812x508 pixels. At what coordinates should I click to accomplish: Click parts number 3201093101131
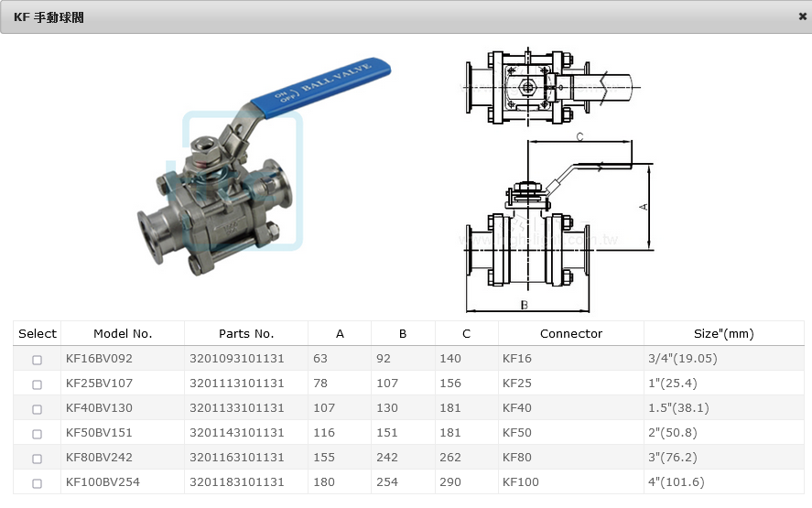click(237, 359)
